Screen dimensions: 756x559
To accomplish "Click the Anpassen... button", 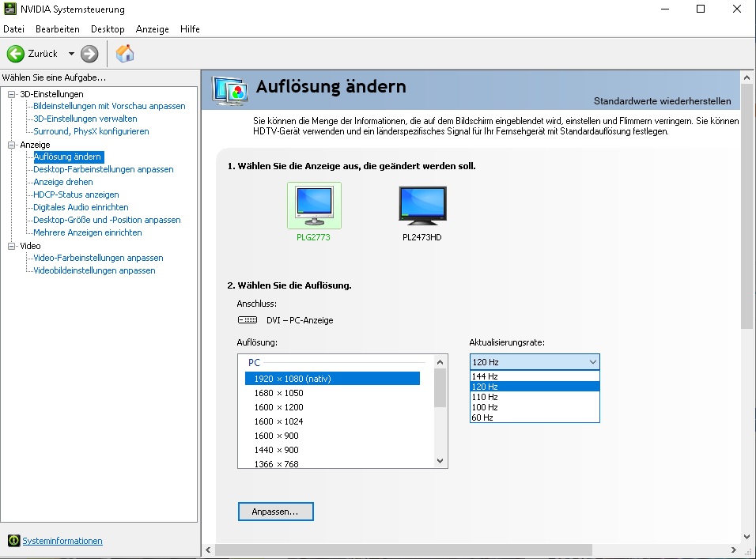I will (276, 512).
